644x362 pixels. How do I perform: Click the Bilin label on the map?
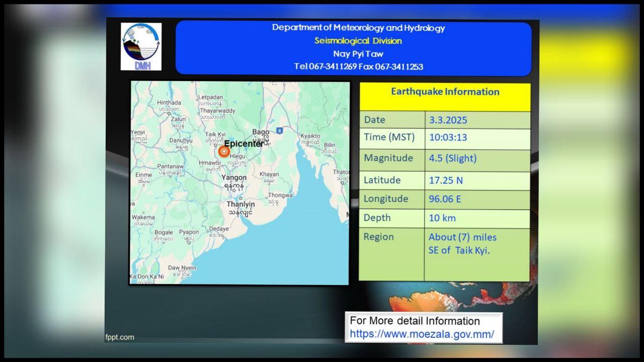pos(330,145)
